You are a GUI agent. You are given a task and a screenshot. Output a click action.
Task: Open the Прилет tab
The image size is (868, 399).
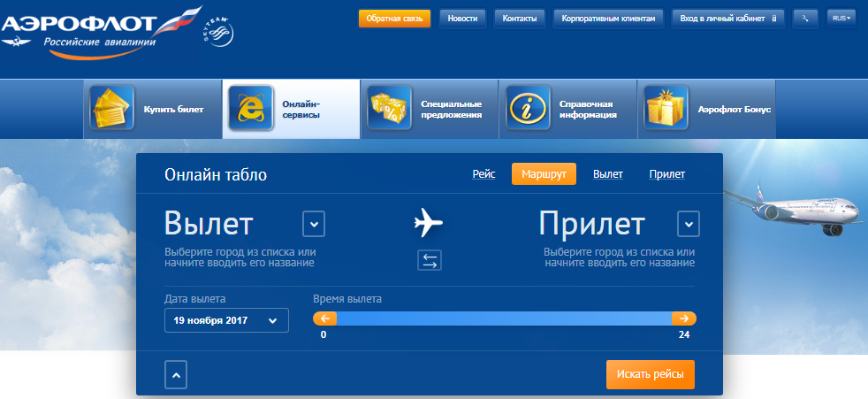(667, 175)
